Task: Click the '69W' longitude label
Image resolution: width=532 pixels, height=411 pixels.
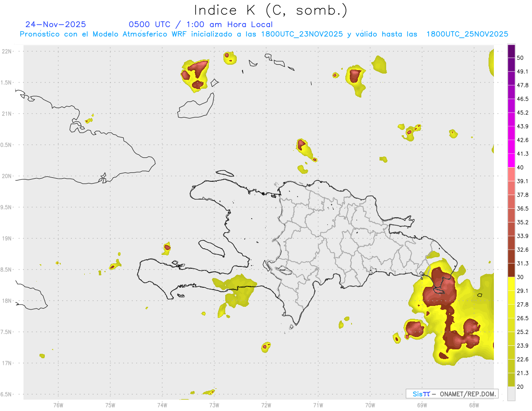Action: 422,404
